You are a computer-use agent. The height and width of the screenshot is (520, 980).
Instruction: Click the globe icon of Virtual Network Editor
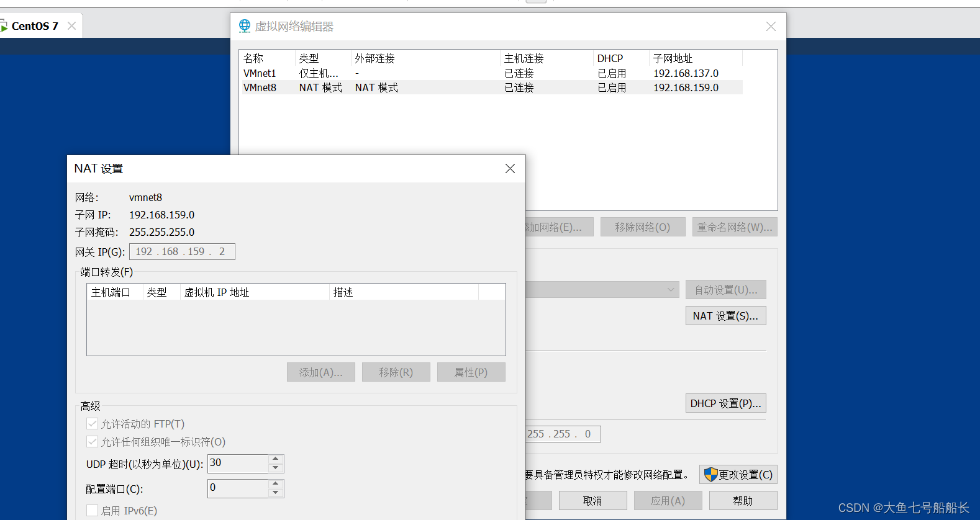click(245, 26)
